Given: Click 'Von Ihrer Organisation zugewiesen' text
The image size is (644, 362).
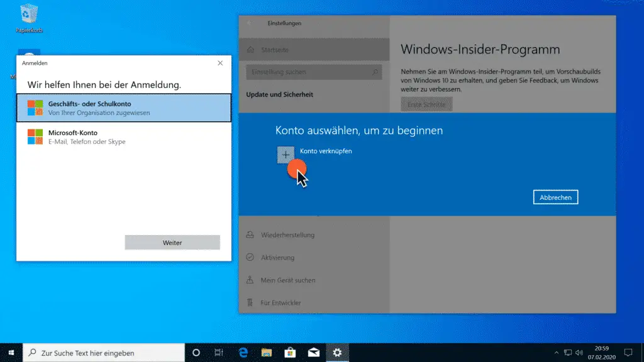Looking at the screenshot, I should [x=99, y=112].
